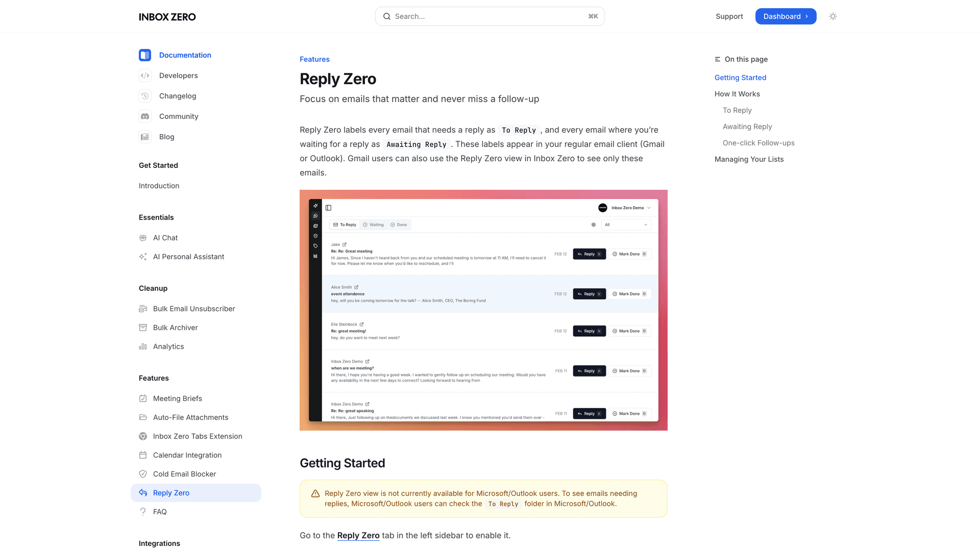This screenshot has width=980, height=551.
Task: Toggle the light/dark theme sun icon
Action: coord(833,16)
